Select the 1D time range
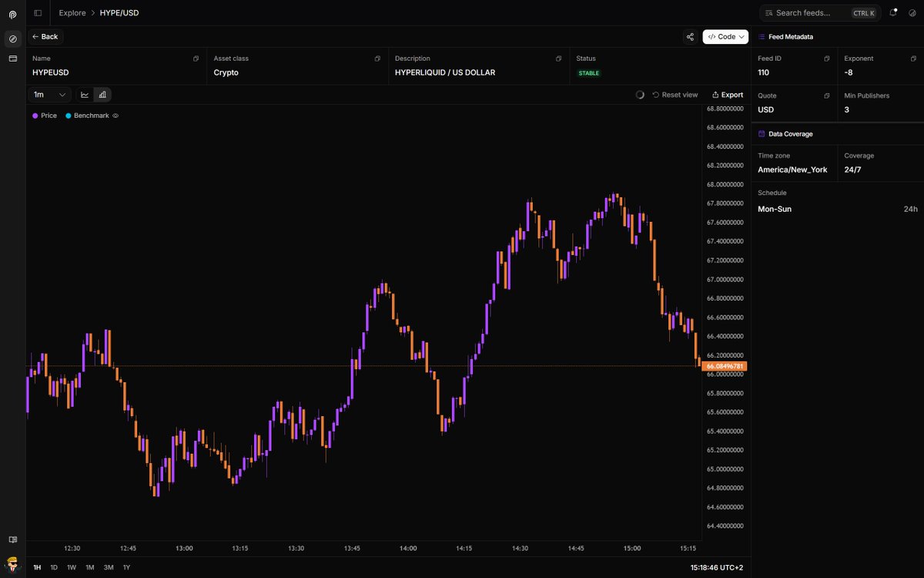The image size is (924, 578). (x=54, y=567)
